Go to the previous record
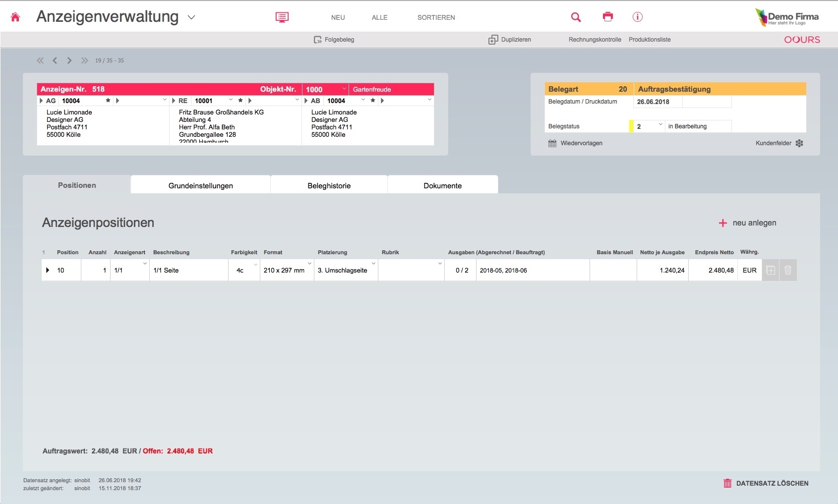Image resolution: width=838 pixels, height=504 pixels. tap(55, 60)
